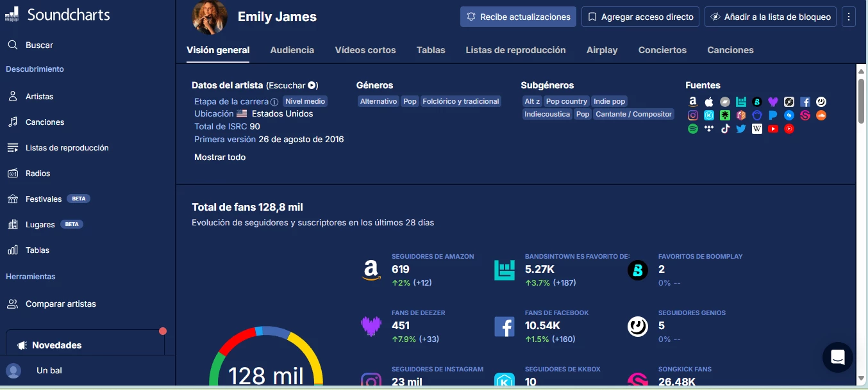Open the Boomplay icon under Fuentes
The image size is (868, 390).
pyautogui.click(x=757, y=102)
